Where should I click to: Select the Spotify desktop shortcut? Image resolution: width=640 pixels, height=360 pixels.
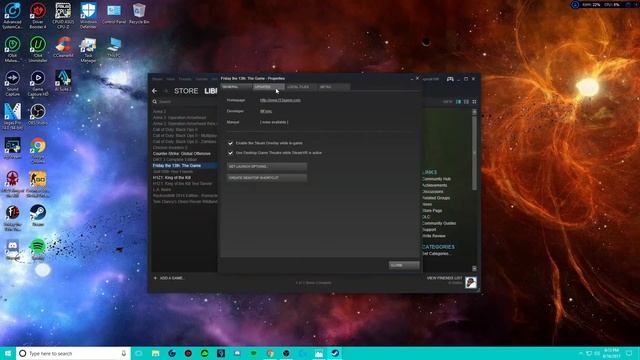tap(38, 250)
